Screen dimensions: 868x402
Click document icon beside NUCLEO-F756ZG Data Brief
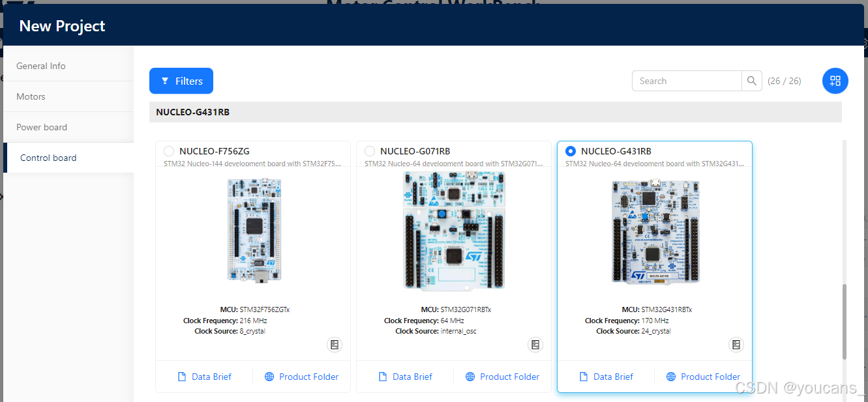click(183, 377)
